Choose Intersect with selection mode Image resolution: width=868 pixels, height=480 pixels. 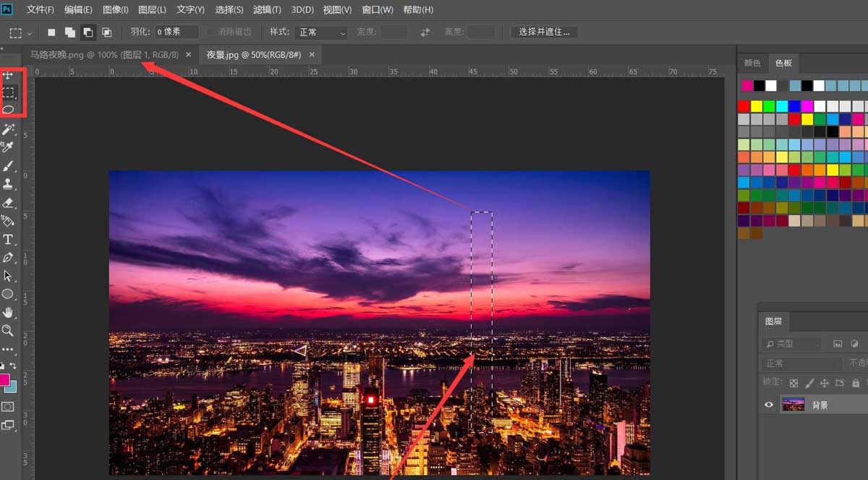pos(106,32)
